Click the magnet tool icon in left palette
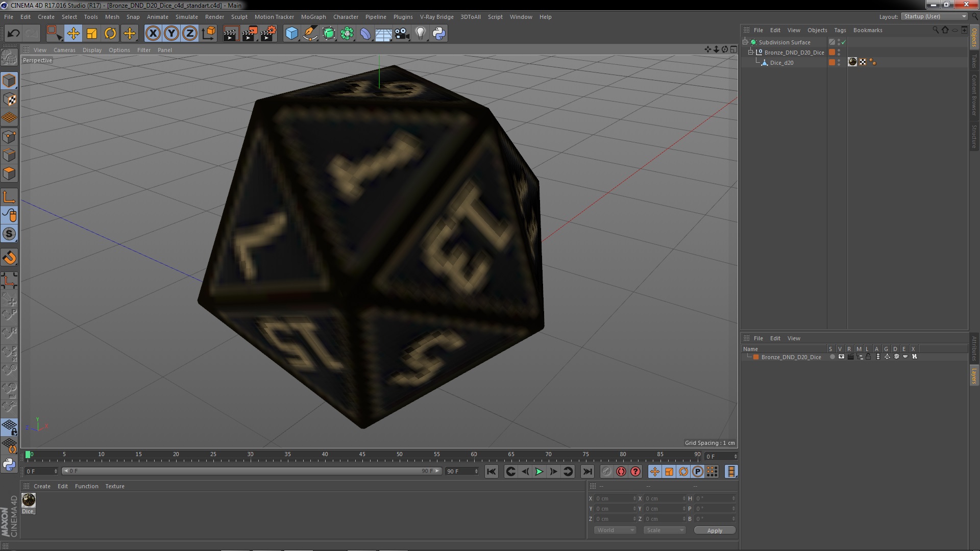 9,258
